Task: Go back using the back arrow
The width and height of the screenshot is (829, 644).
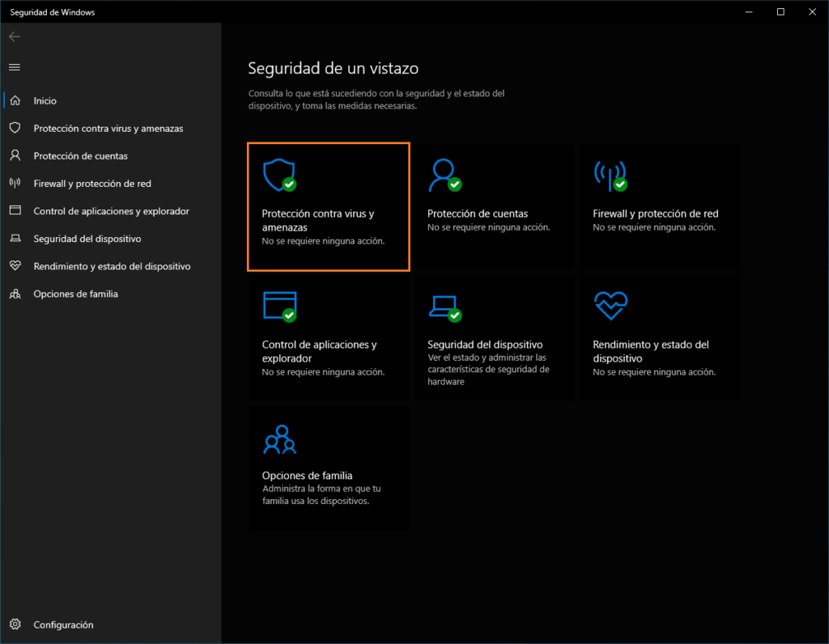Action: (15, 36)
